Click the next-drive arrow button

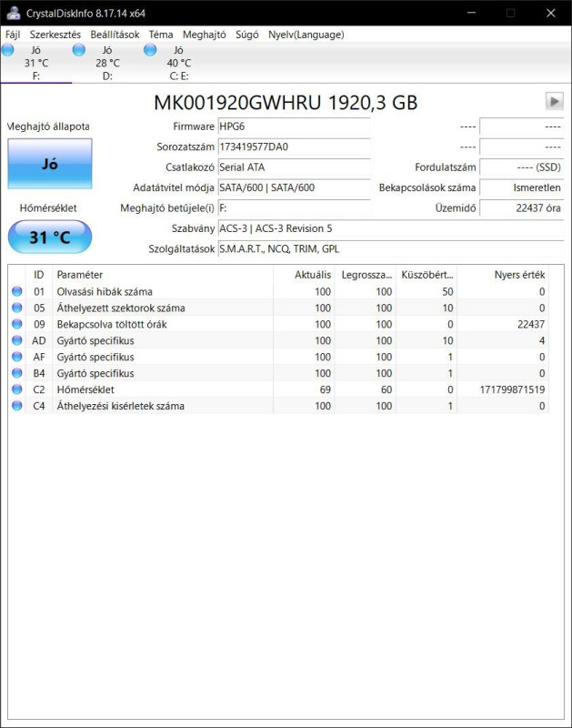(x=555, y=101)
